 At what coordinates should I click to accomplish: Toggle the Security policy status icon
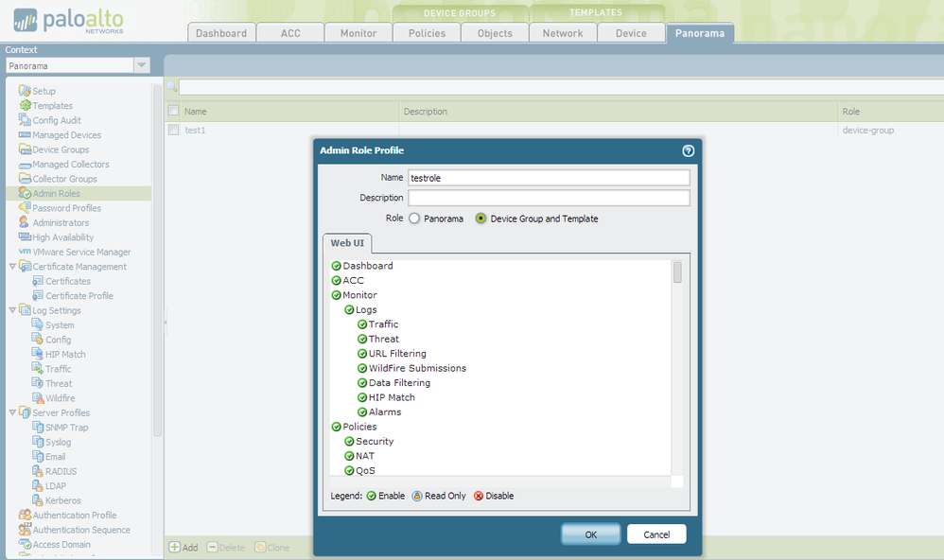[x=349, y=442]
